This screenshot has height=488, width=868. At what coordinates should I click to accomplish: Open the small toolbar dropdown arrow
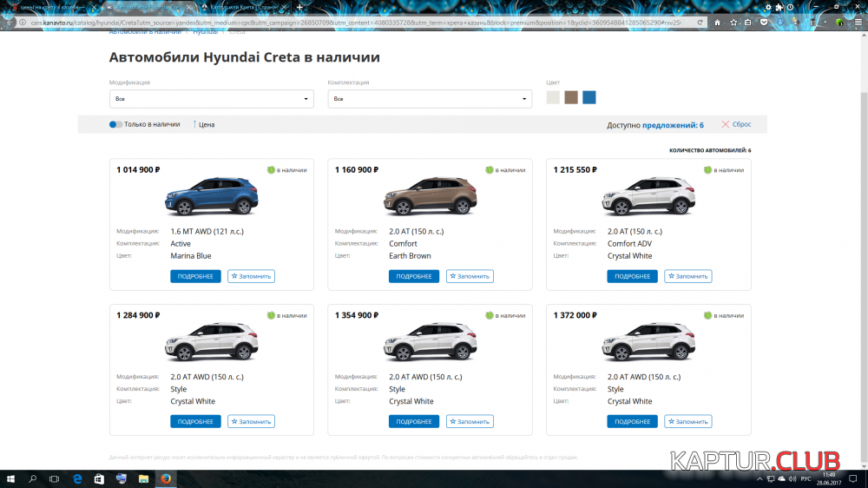click(x=825, y=23)
